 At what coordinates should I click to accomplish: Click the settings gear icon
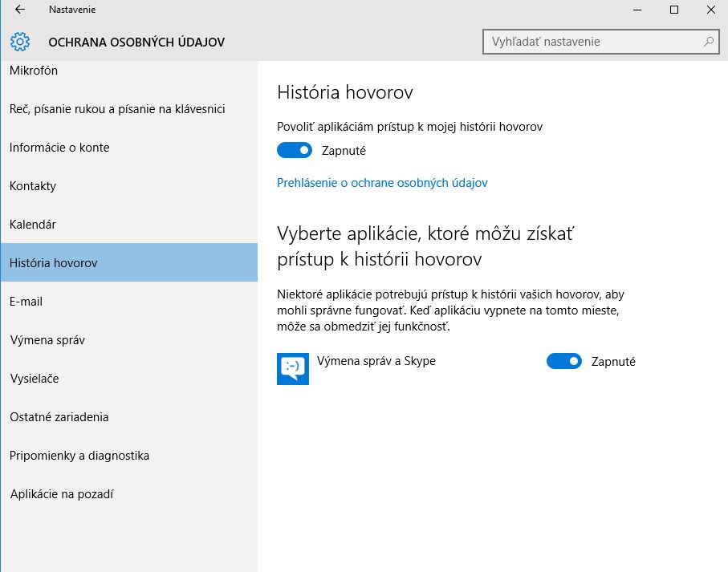coord(20,42)
